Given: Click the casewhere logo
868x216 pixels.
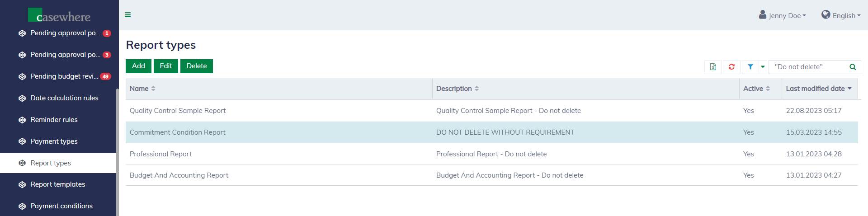Looking at the screenshot, I should coord(59,15).
